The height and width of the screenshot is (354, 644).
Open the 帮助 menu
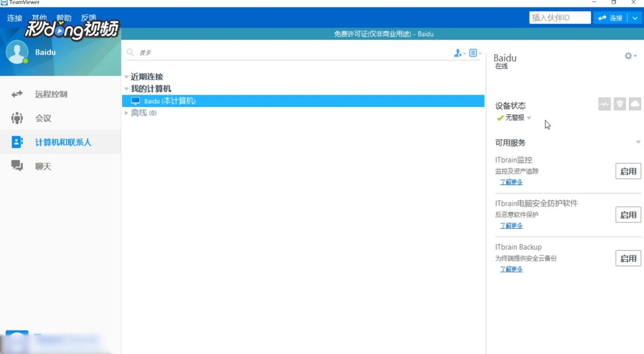pyautogui.click(x=64, y=18)
